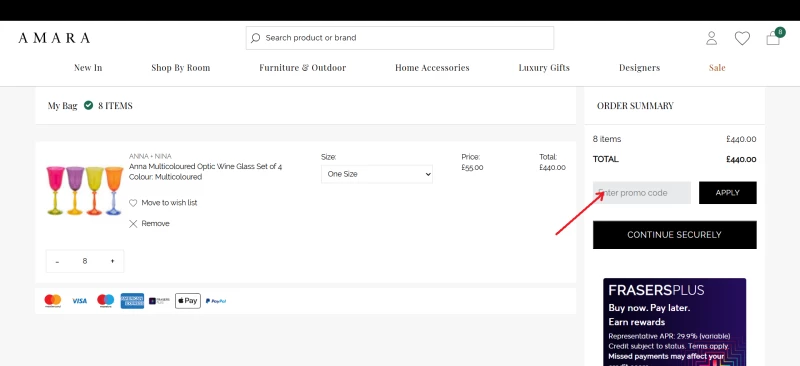Open the Shop By Room menu
800x366 pixels.
[x=181, y=67]
